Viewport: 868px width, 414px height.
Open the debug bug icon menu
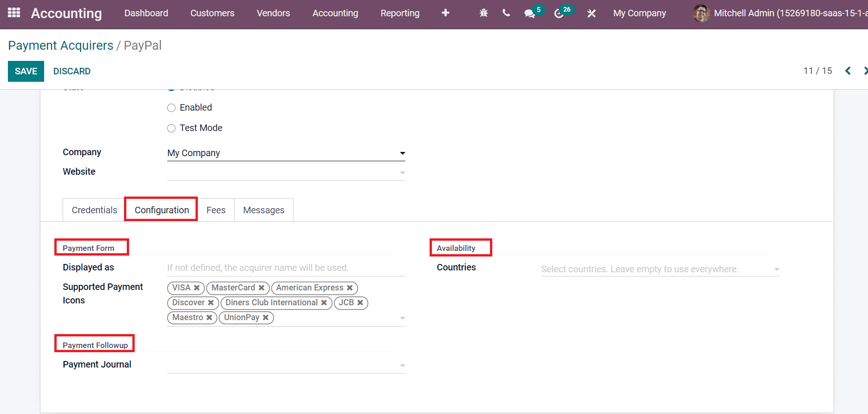point(483,13)
